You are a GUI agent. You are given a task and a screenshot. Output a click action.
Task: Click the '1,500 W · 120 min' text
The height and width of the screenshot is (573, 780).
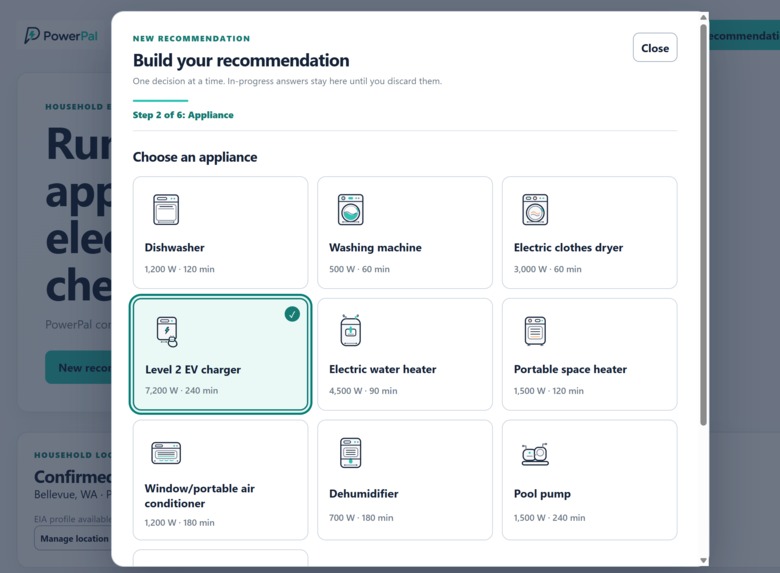549,391
